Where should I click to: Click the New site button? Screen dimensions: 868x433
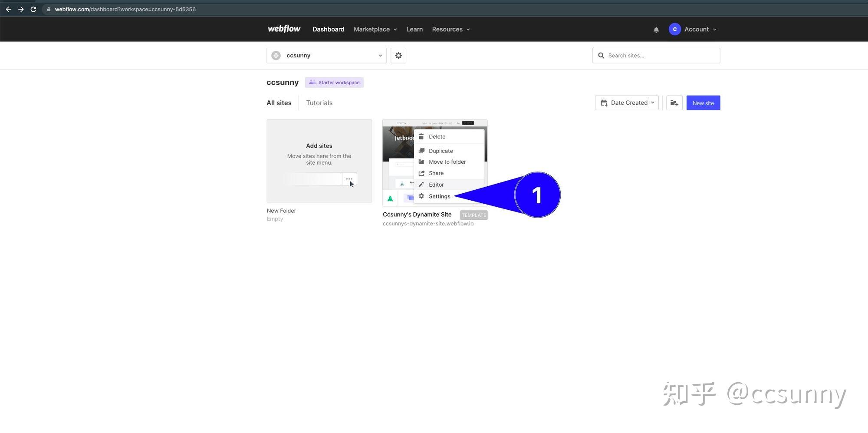click(703, 103)
